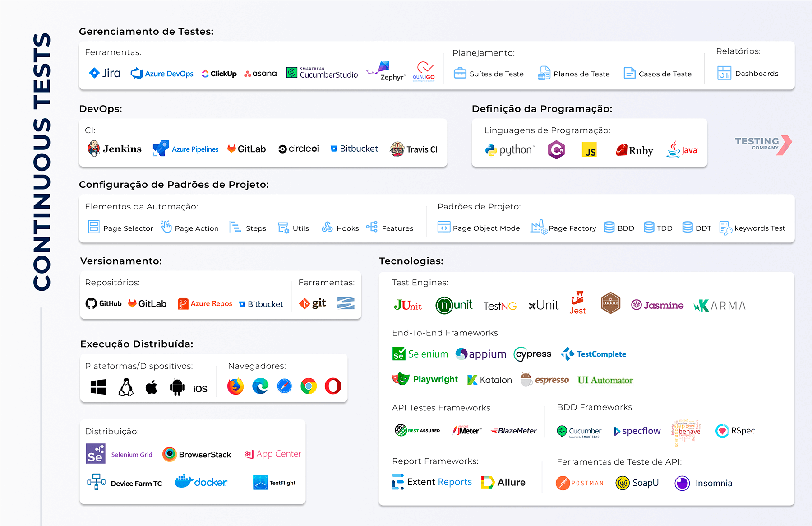Image resolution: width=812 pixels, height=526 pixels.
Task: Click the Playwright icon
Action: 401,379
